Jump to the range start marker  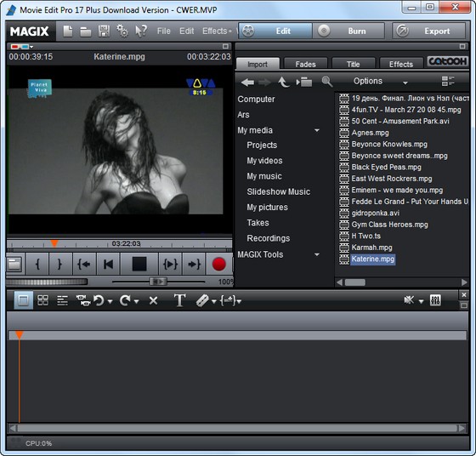click(84, 264)
